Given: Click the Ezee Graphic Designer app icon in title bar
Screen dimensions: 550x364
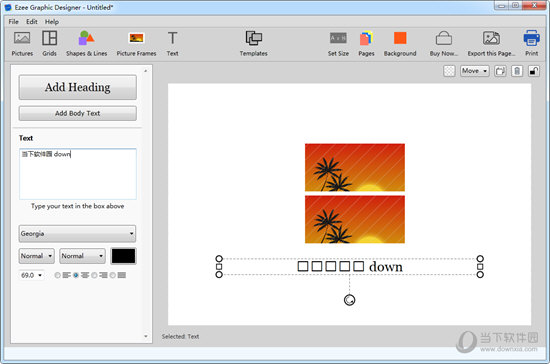Looking at the screenshot, I should click(8, 7).
